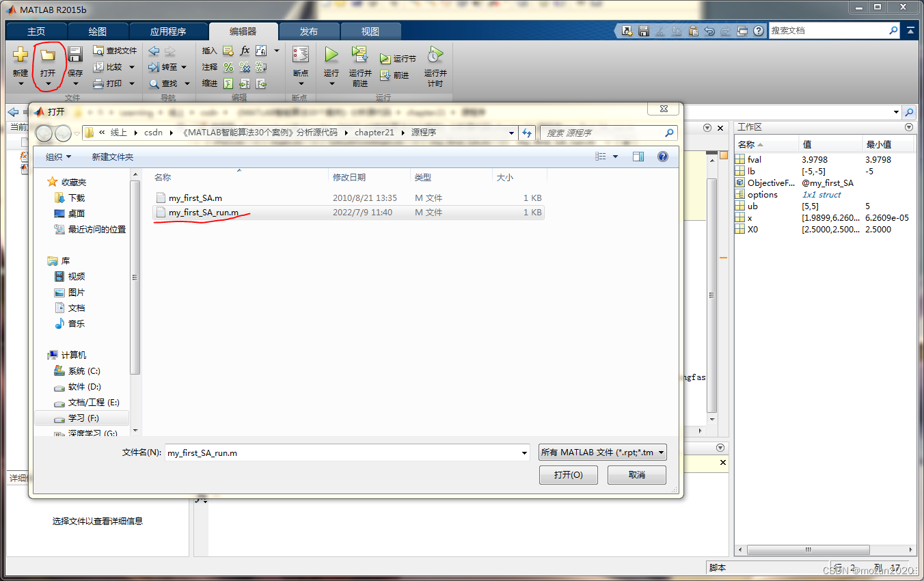This screenshot has height=581, width=924.
Task: Select 桌面 in the sidebar
Action: (x=77, y=213)
